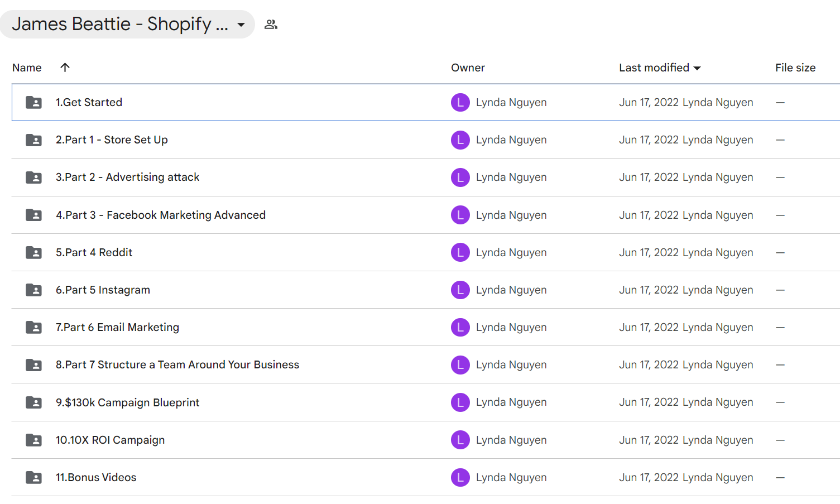Click file size dash in 3.Part 2 - Advertising attack row
The image size is (840, 504).
[x=780, y=177]
